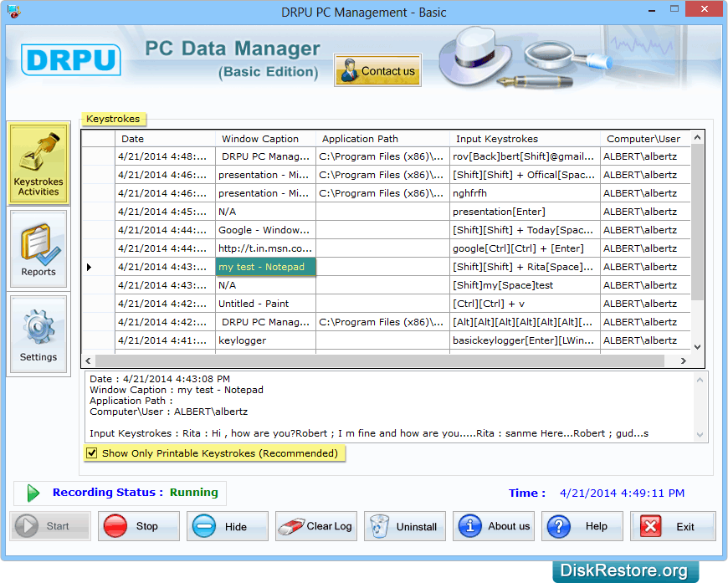The height and width of the screenshot is (583, 728).
Task: Select the '[Shift]my[Space]test' keystrokes cell
Action: [525, 285]
